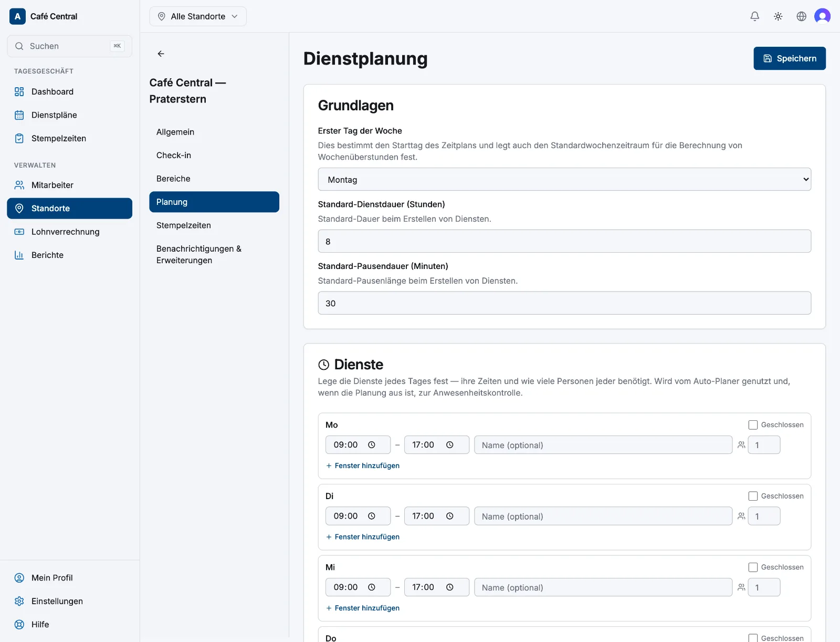This screenshot has height=642, width=840.
Task: Click the Café Central logo icon
Action: pos(17,16)
